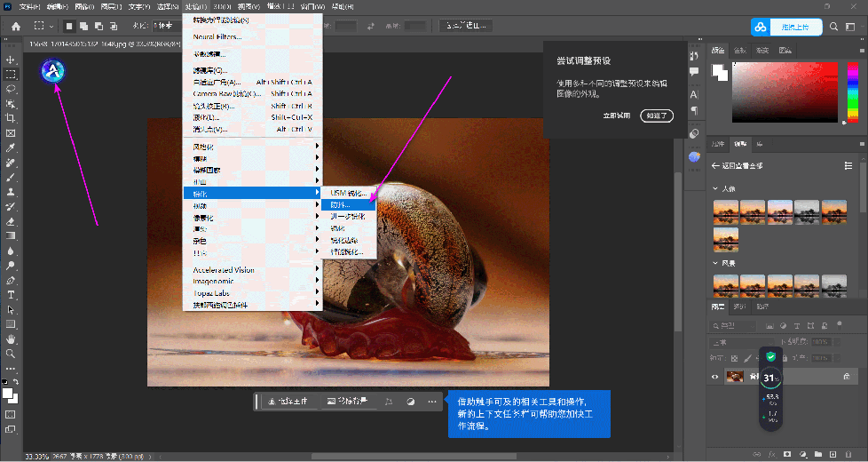Click the add layer mask icon
Viewport: 868px width, 462px height.
[x=787, y=454]
